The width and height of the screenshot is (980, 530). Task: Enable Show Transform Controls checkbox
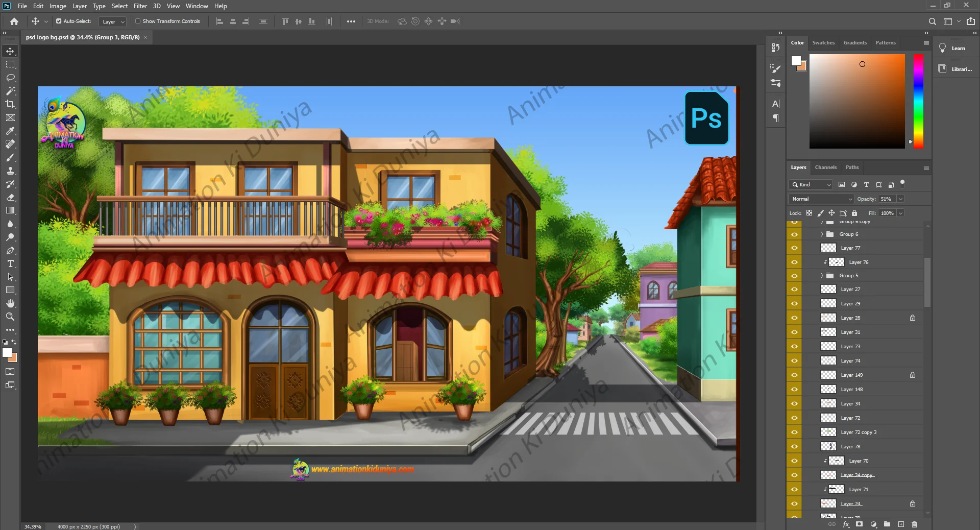pyautogui.click(x=138, y=21)
